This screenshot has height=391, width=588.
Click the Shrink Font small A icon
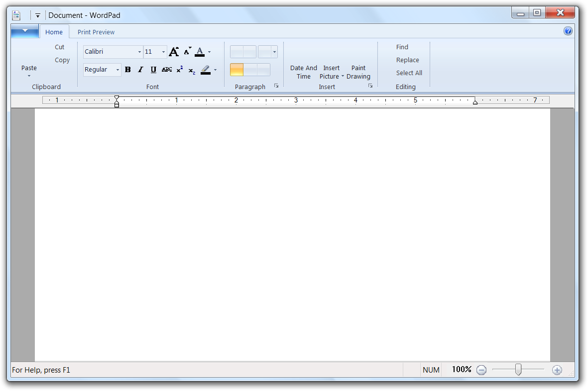187,51
